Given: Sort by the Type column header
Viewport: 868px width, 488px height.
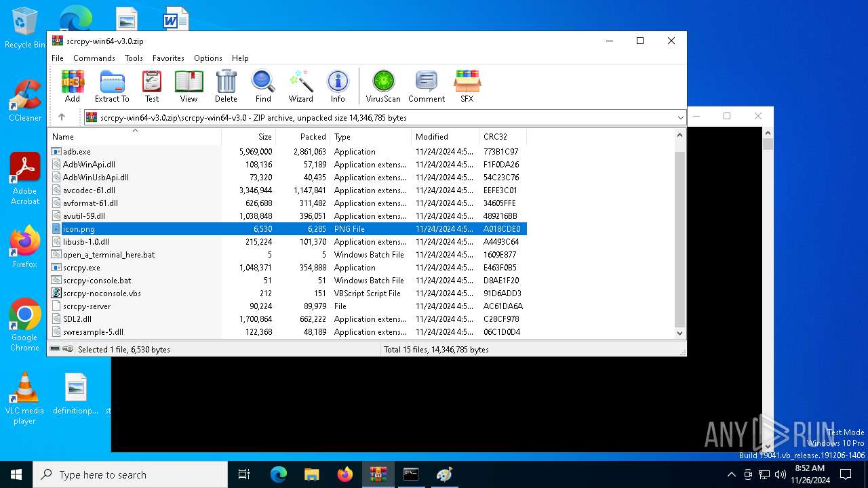Looking at the screenshot, I should 371,137.
